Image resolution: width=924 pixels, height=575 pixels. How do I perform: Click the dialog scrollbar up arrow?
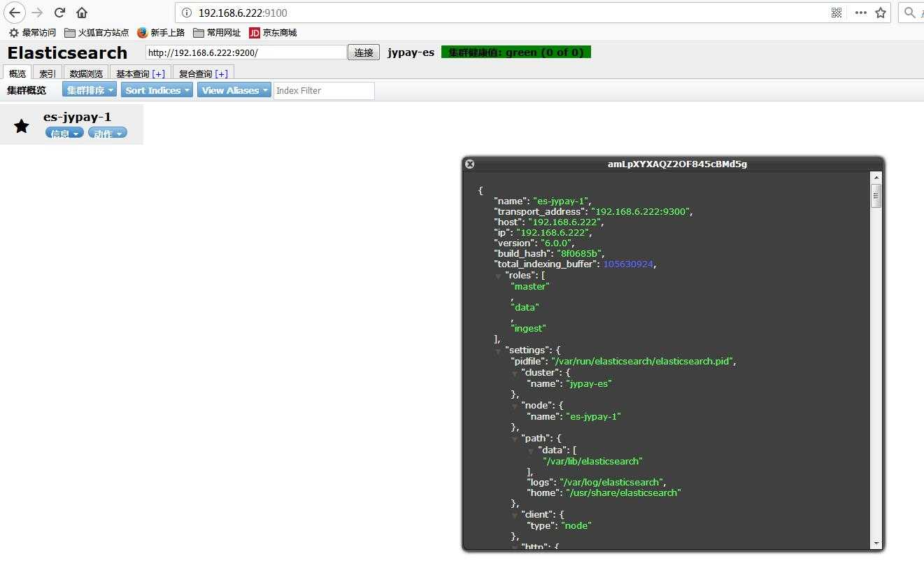pyautogui.click(x=876, y=178)
